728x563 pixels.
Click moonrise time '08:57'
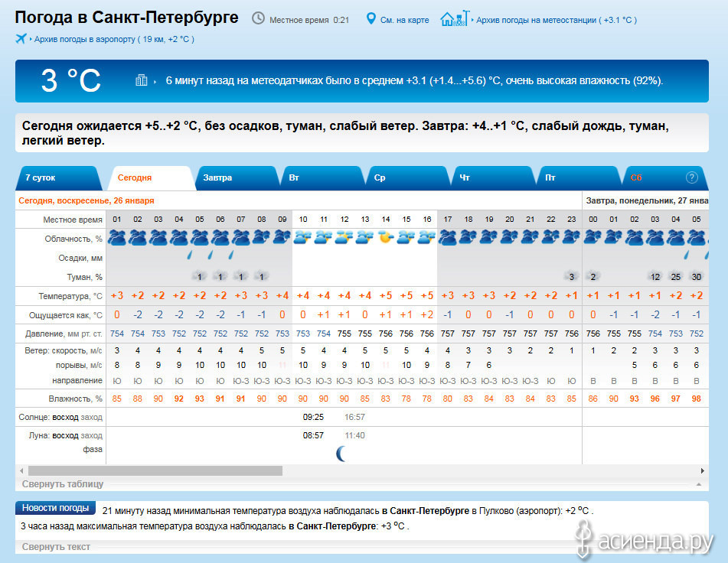(x=313, y=435)
